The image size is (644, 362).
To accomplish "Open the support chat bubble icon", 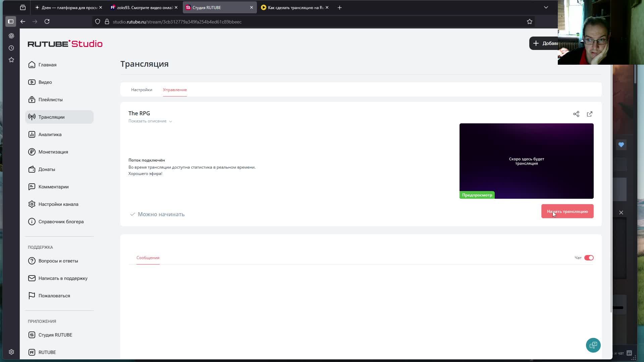I will click(x=593, y=345).
